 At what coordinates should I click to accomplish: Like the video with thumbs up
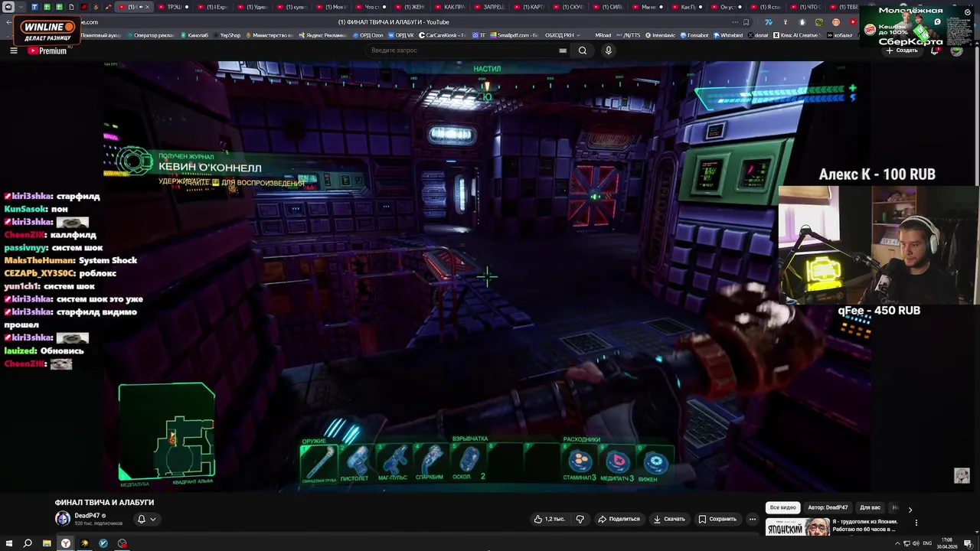pyautogui.click(x=549, y=519)
